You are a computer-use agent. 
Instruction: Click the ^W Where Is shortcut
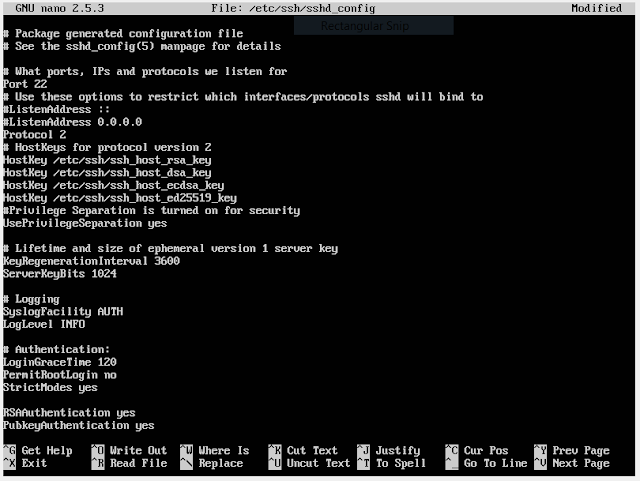pyautogui.click(x=215, y=450)
